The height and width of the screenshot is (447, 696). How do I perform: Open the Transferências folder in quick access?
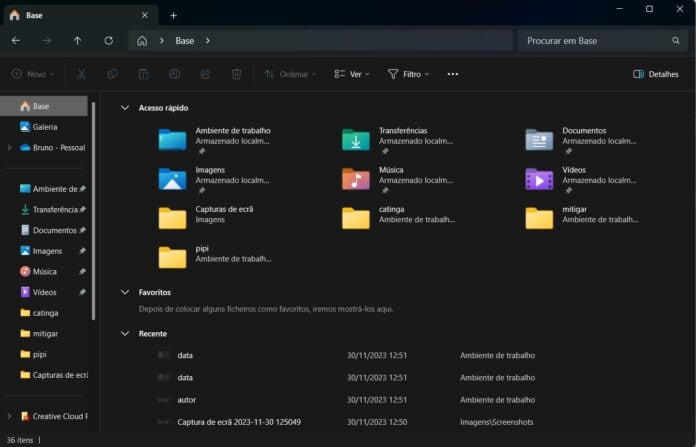click(x=356, y=140)
